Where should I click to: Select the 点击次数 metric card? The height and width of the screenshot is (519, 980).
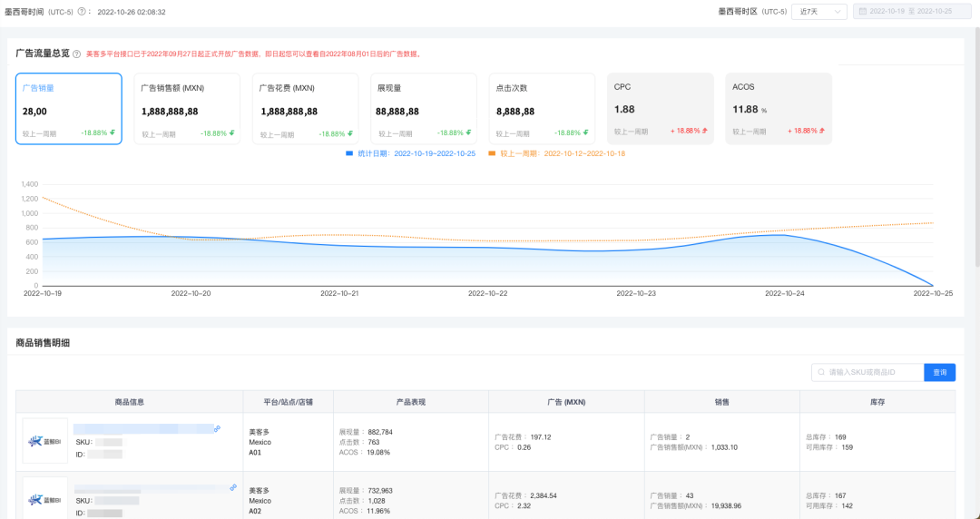click(x=542, y=109)
